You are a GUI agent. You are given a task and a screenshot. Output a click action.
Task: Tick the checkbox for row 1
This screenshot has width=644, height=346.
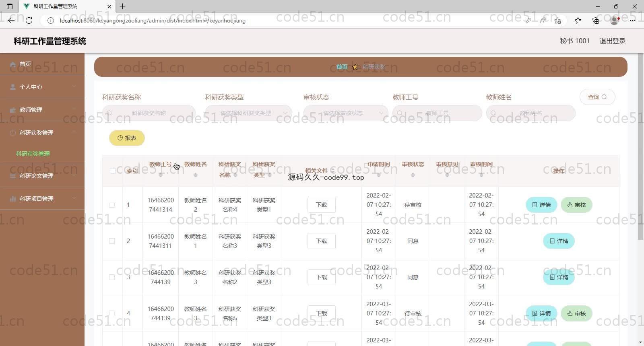point(112,205)
